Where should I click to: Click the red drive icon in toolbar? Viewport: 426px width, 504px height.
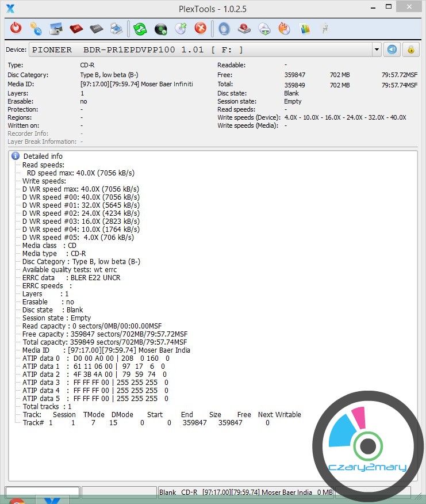(244, 28)
